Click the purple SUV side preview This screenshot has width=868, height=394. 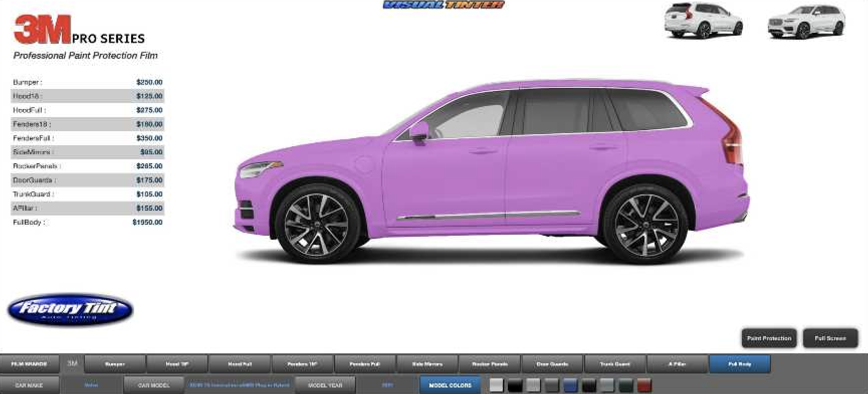[x=492, y=171]
